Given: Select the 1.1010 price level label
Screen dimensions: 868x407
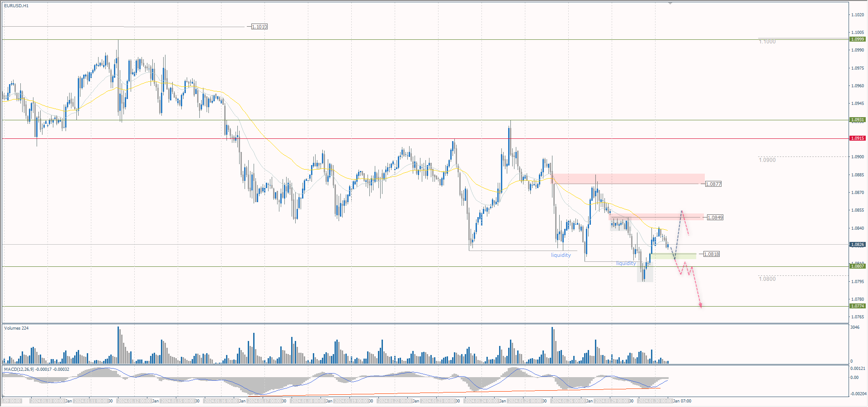Looking at the screenshot, I should [259, 27].
